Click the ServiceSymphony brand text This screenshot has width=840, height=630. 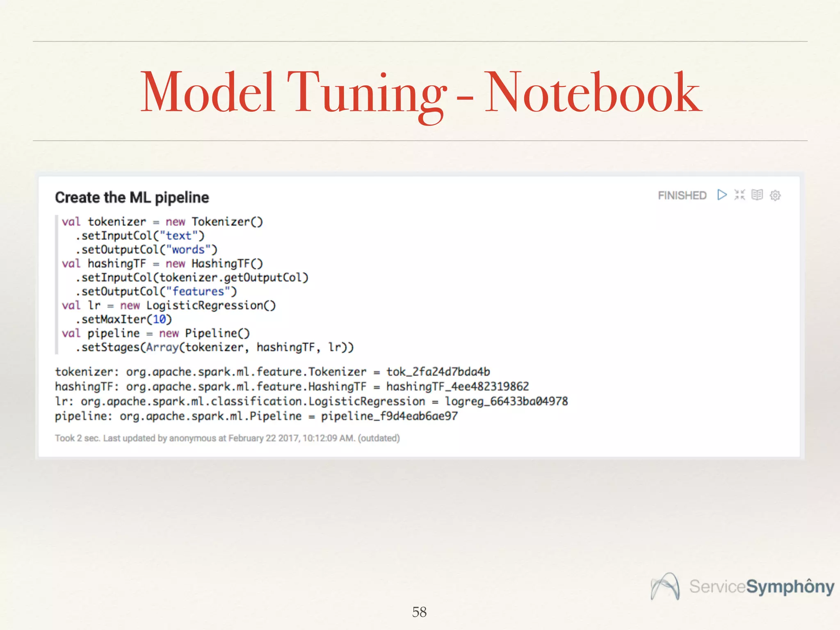pos(761,587)
